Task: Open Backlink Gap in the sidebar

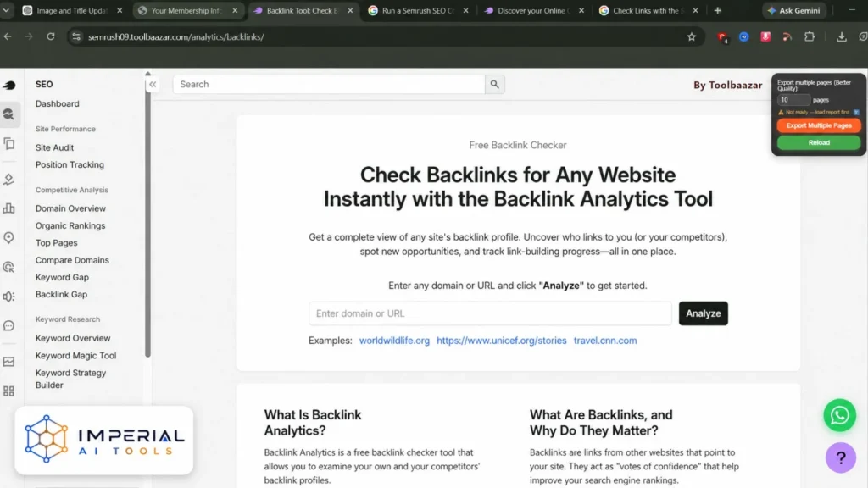Action: 61,294
